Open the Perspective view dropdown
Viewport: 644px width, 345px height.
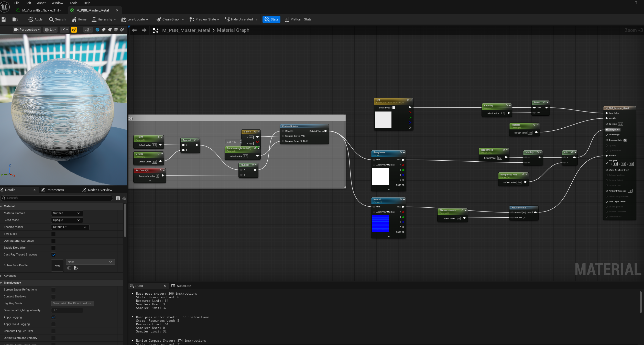27,29
